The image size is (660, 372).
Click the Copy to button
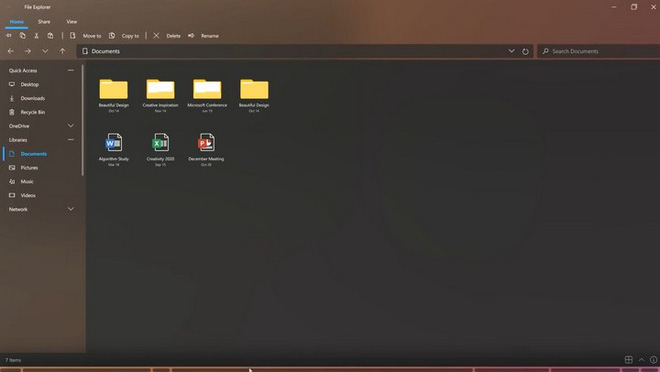point(124,36)
